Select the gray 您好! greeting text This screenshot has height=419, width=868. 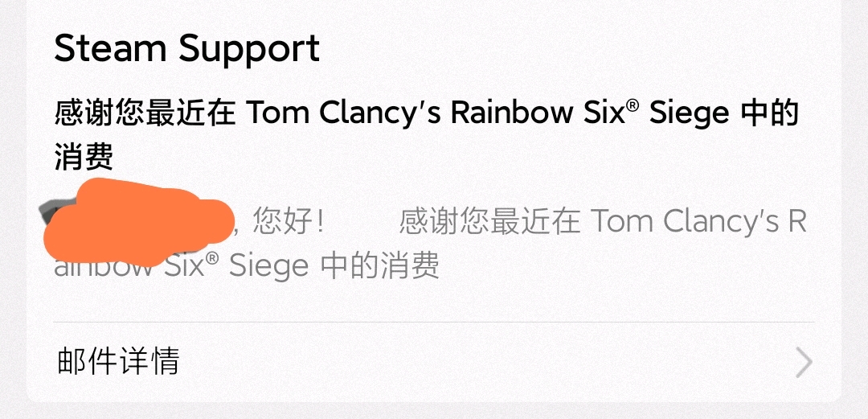(x=288, y=222)
